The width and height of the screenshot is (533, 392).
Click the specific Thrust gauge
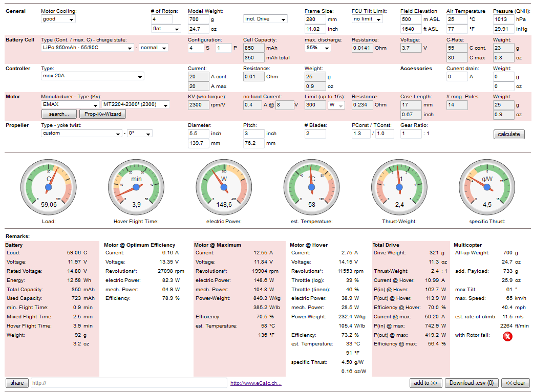(x=487, y=187)
